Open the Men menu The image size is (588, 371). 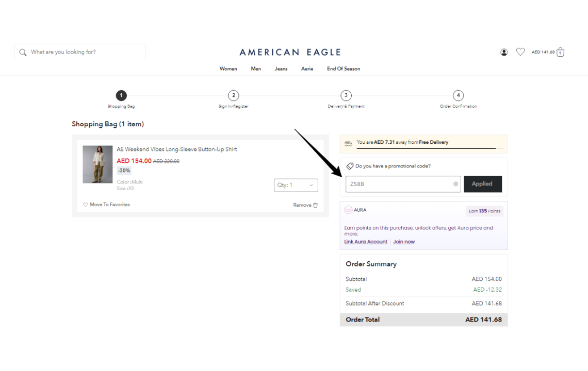pos(256,69)
